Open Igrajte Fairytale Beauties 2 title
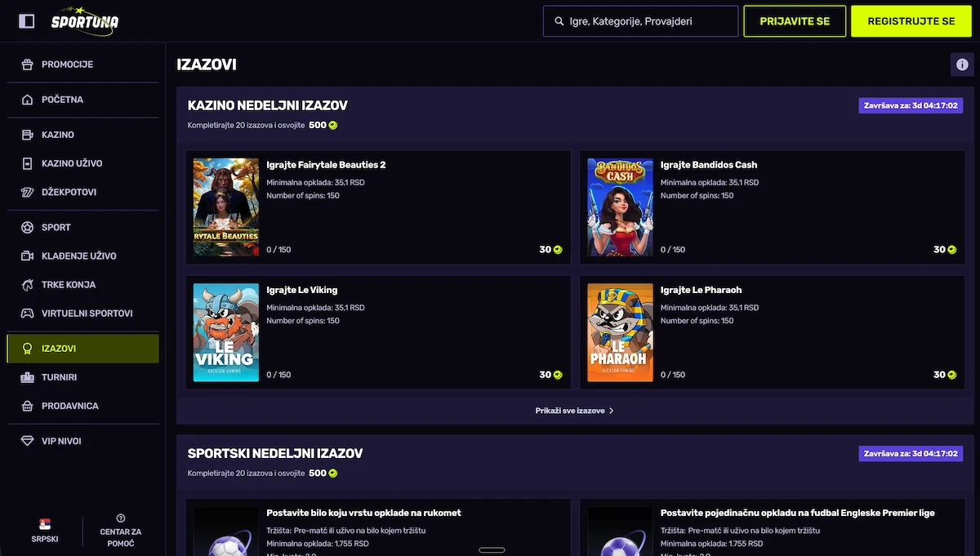Image resolution: width=980 pixels, height=556 pixels. 326,165
